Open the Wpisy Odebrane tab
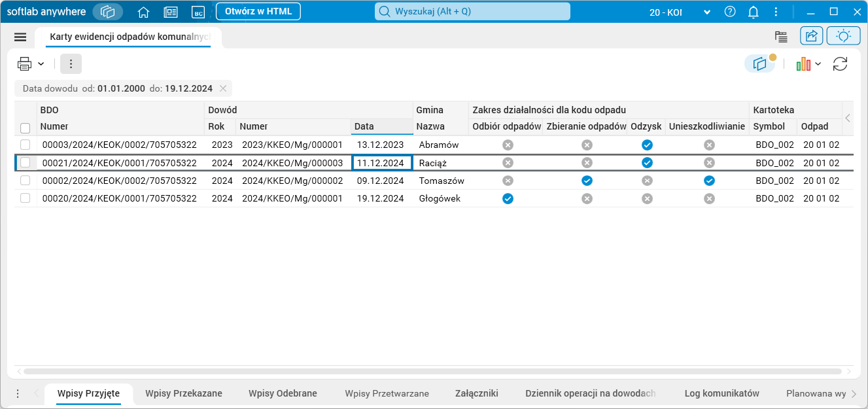This screenshot has height=409, width=868. (x=283, y=393)
